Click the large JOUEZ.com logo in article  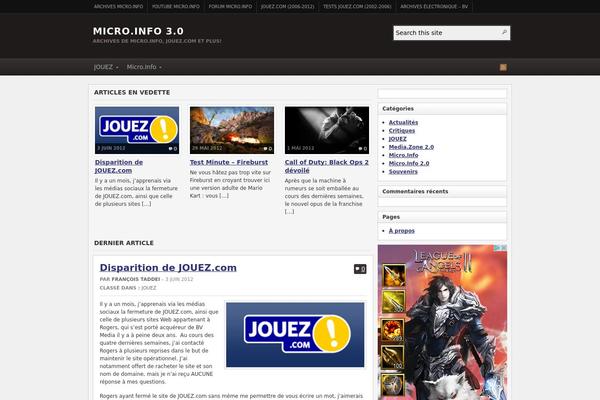tap(295, 335)
